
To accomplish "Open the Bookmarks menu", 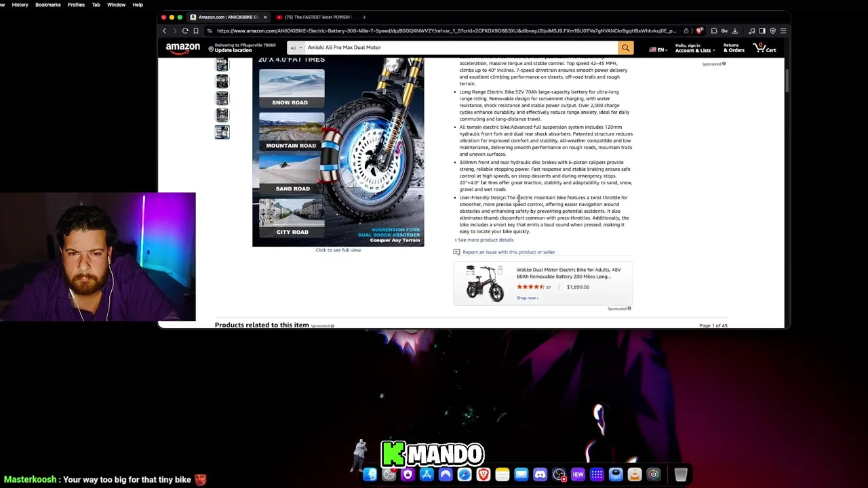I will click(x=47, y=5).
